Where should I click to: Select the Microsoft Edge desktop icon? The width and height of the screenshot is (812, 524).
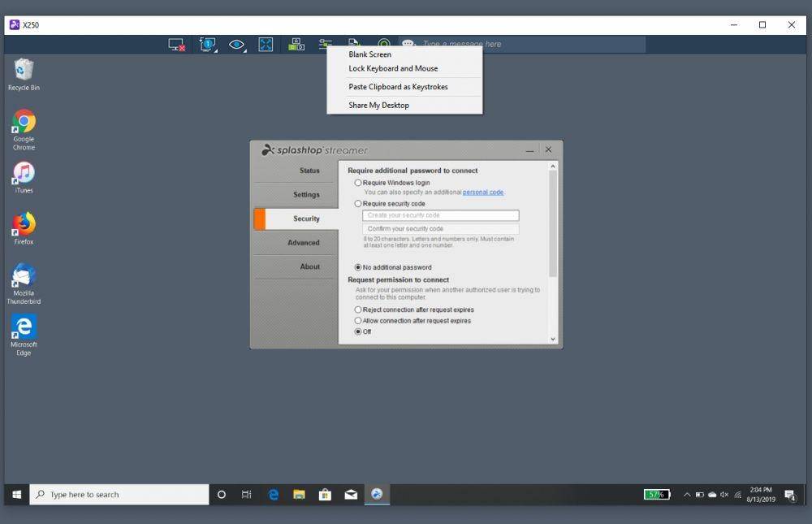[24, 335]
